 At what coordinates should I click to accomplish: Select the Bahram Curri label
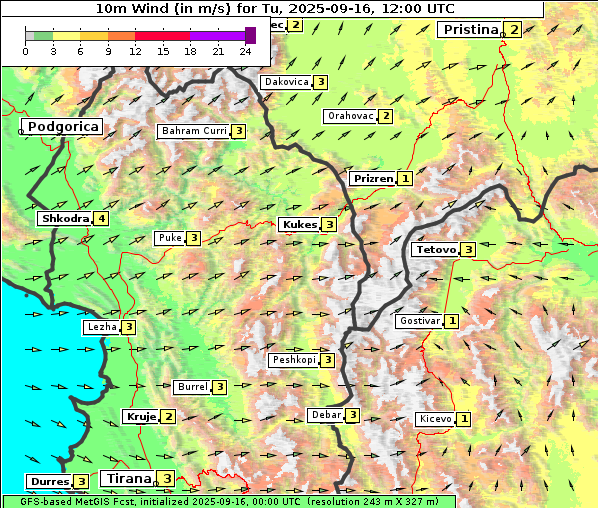tap(194, 131)
